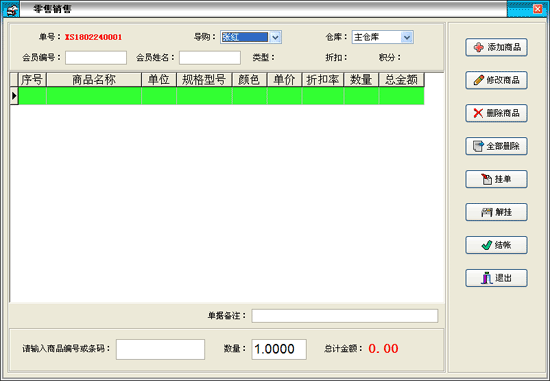Viewport: 550px width, 381px height.
Task: Click the app icon in title bar
Action: tap(11, 9)
